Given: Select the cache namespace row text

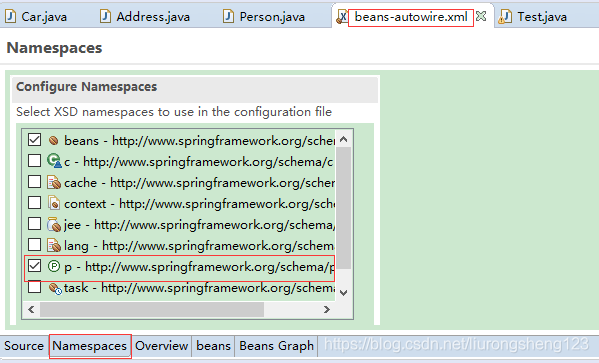Looking at the screenshot, I should point(199,183).
